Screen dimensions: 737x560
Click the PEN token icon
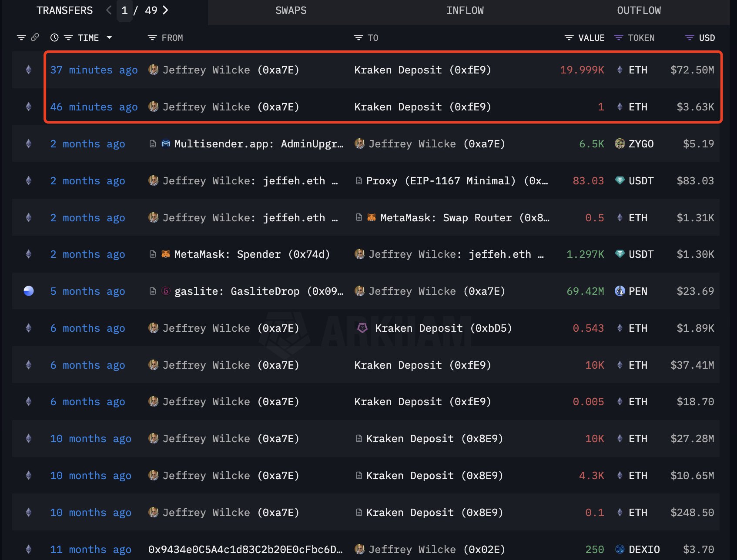click(x=620, y=291)
